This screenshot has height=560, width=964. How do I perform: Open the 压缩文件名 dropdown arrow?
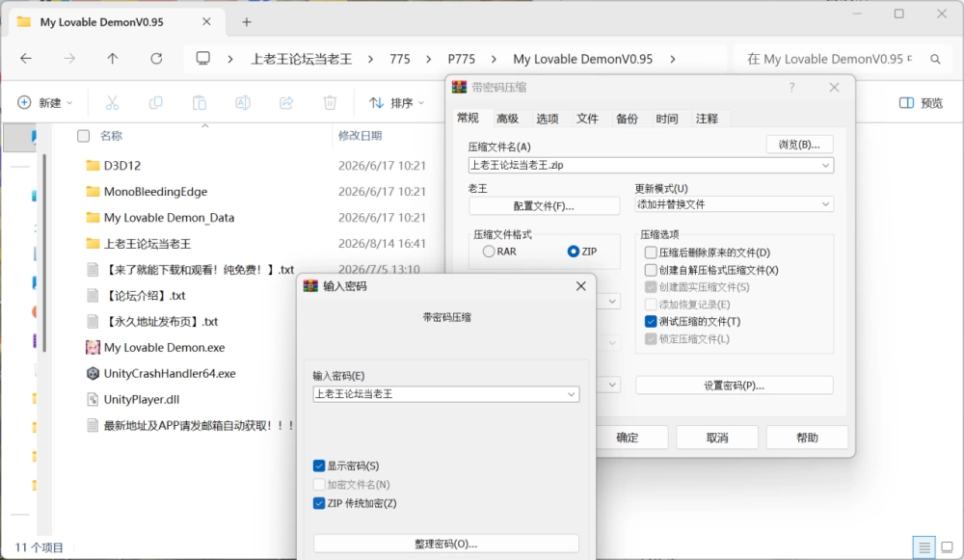tap(826, 166)
